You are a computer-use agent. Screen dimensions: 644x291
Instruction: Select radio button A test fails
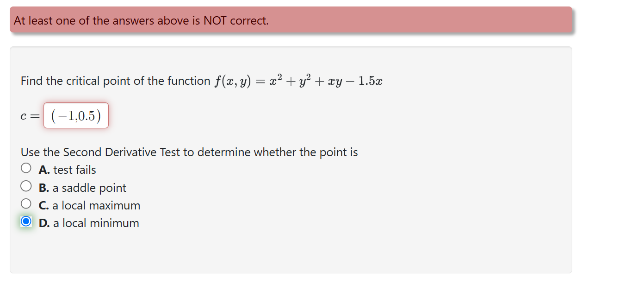click(26, 168)
